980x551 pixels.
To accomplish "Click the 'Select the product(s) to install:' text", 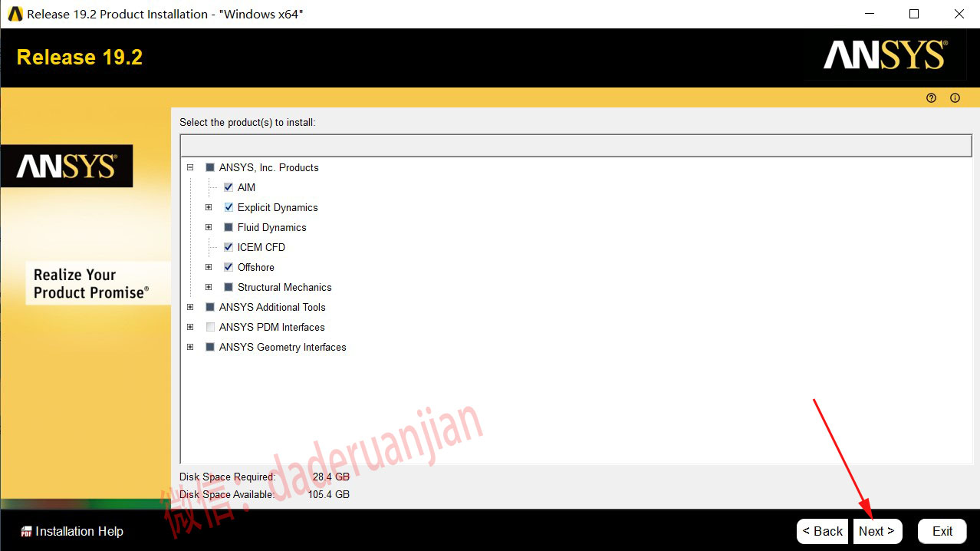I will coord(248,122).
